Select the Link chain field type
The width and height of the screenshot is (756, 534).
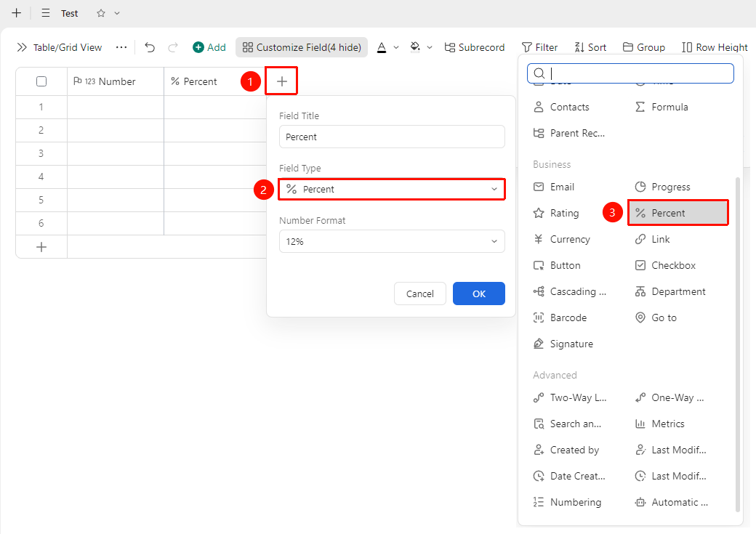652,239
